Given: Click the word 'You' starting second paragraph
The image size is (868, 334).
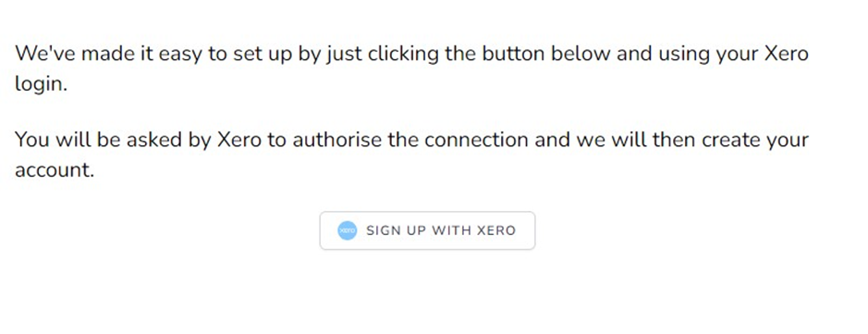Looking at the screenshot, I should click(32, 139).
